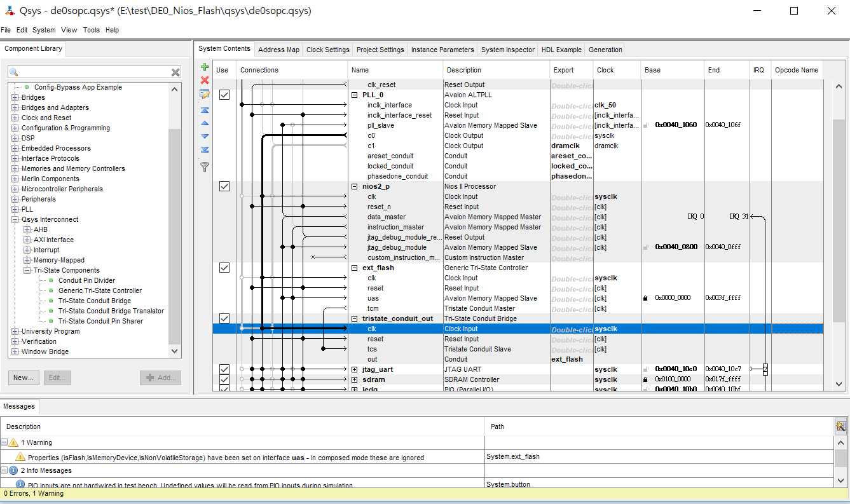The width and height of the screenshot is (850, 504).
Task: Click the New... button
Action: click(24, 378)
